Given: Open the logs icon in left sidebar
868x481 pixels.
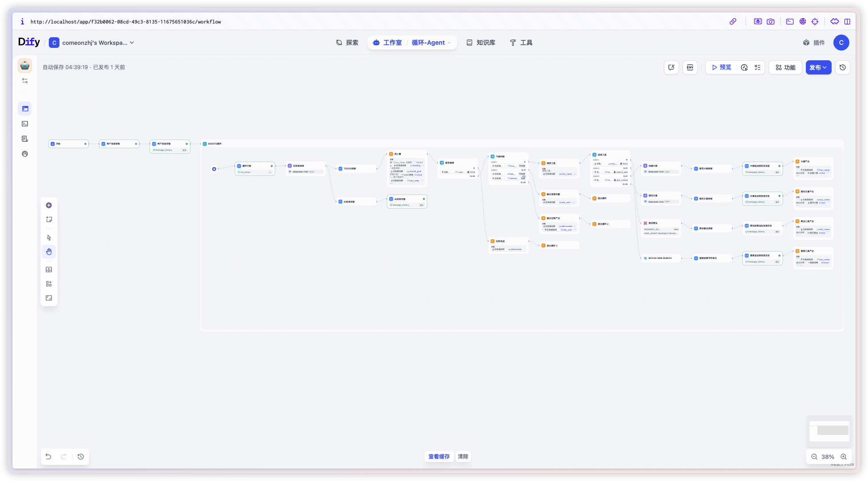Looking at the screenshot, I should pos(25,139).
